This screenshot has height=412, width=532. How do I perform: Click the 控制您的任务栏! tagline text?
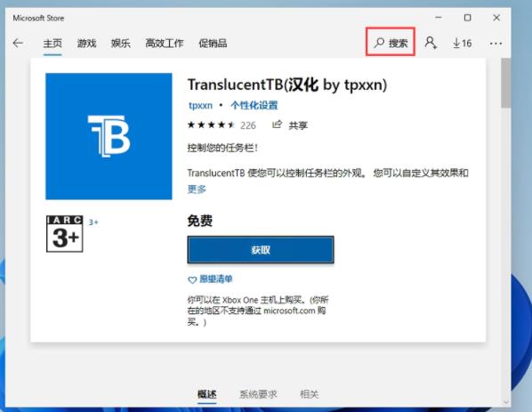(x=222, y=148)
